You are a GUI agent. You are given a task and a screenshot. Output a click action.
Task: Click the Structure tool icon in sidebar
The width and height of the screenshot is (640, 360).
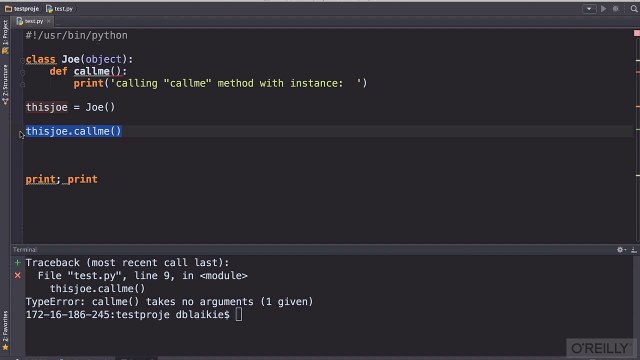pyautogui.click(x=5, y=101)
